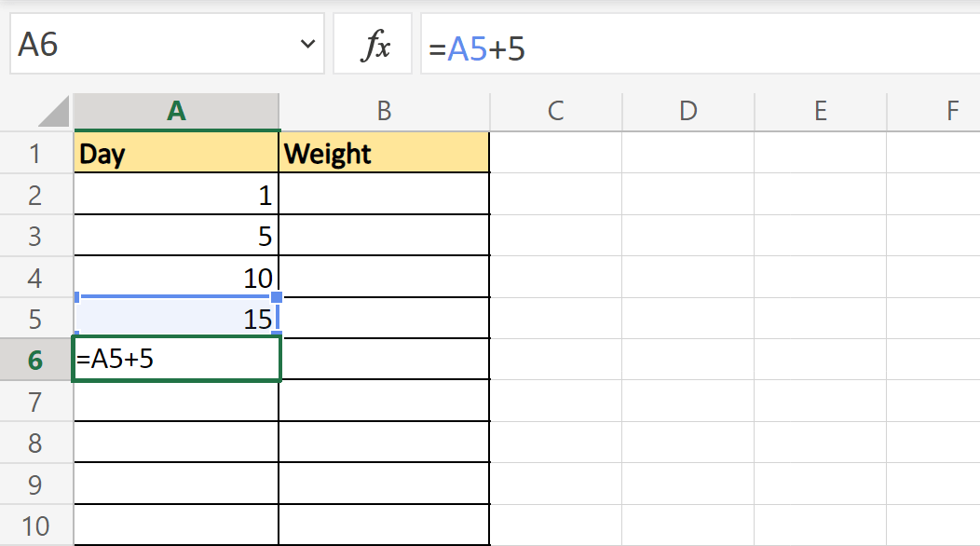This screenshot has width=980, height=546.
Task: Click the cell containing 1
Action: pyautogui.click(x=175, y=194)
